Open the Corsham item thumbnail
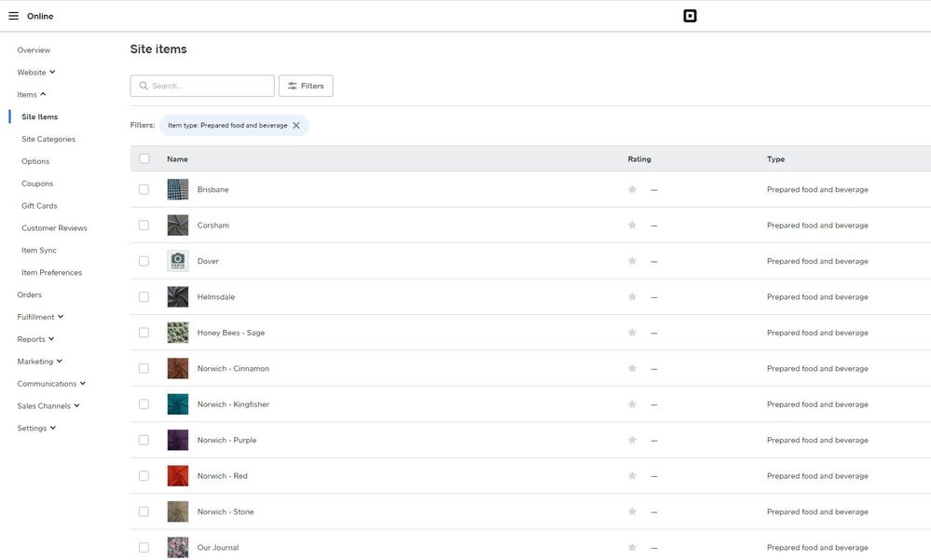931x560 pixels. [x=177, y=225]
